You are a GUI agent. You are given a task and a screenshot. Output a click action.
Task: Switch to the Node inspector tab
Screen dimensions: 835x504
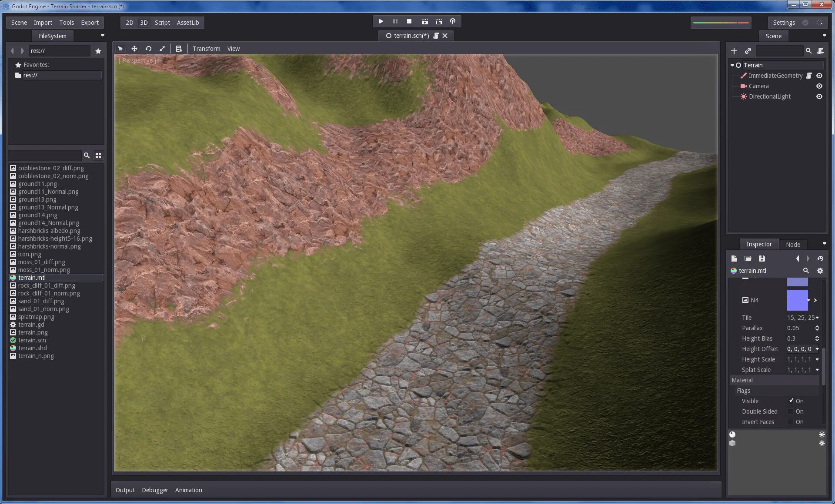point(793,244)
